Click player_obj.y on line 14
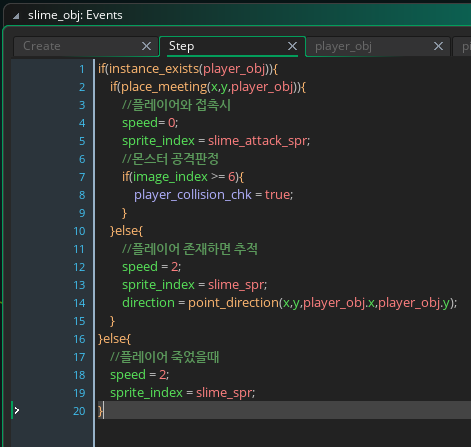Image resolution: width=471 pixels, height=447 pixels. pyautogui.click(x=414, y=303)
